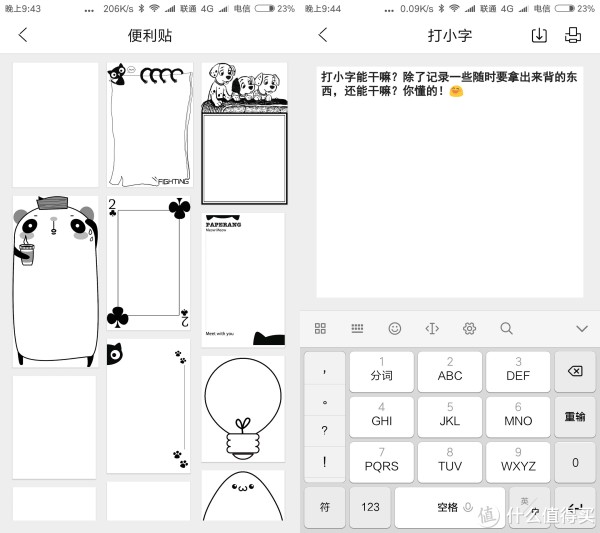Screen dimensions: 600x533
Task: Tap inside the 打小字 text editing area
Action: click(450, 182)
